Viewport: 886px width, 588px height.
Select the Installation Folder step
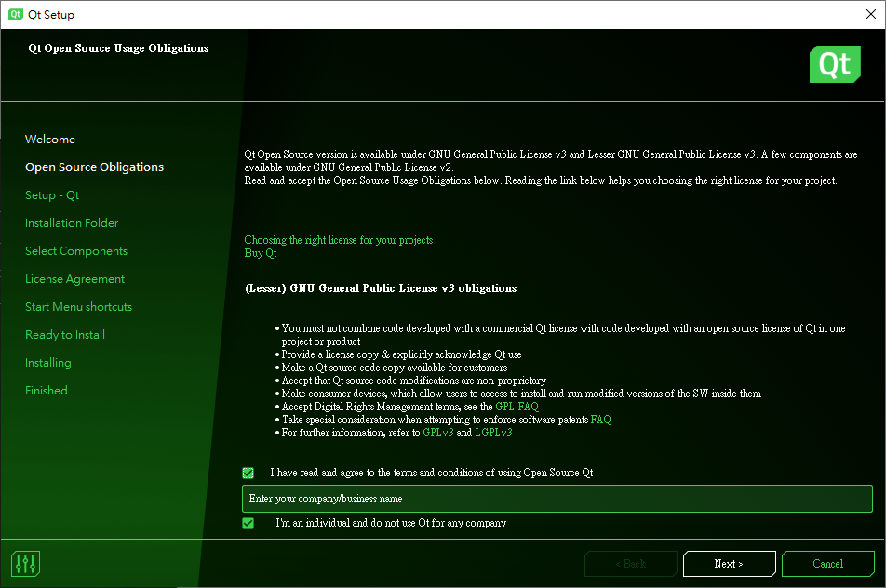(72, 223)
